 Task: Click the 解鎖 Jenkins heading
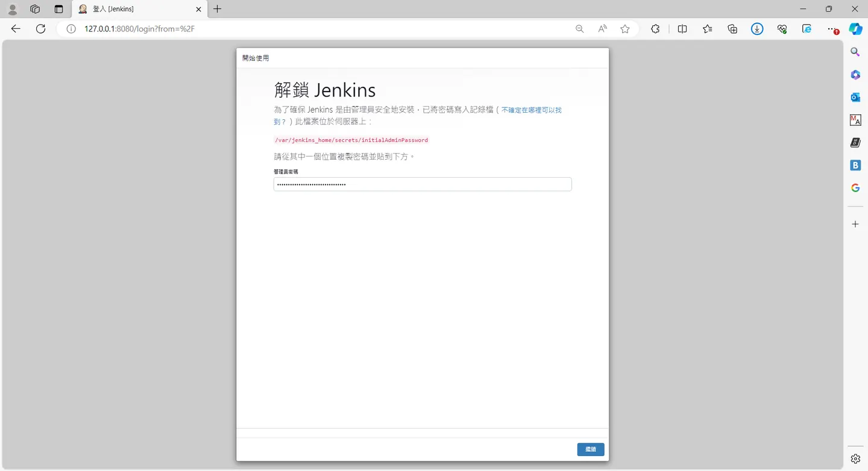(x=325, y=90)
